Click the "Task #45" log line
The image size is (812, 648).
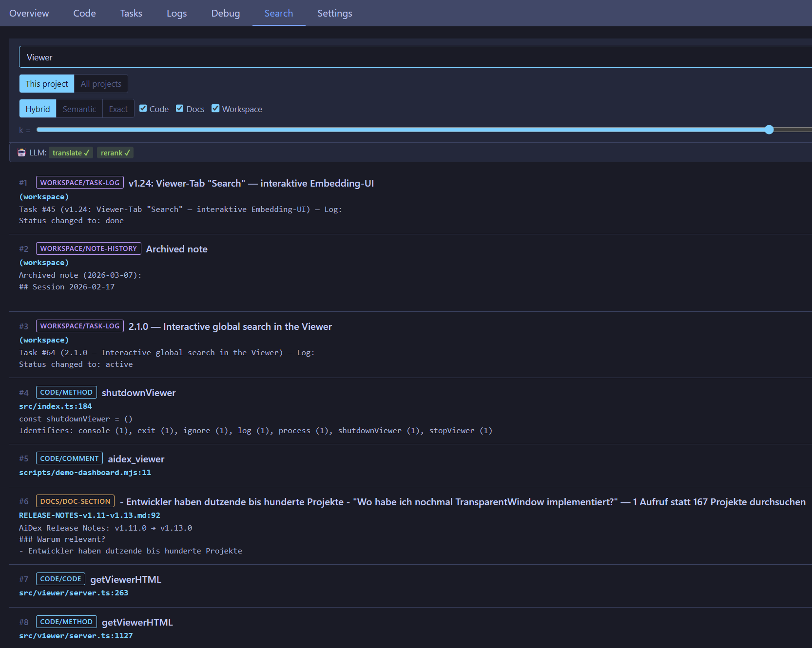[x=180, y=210]
